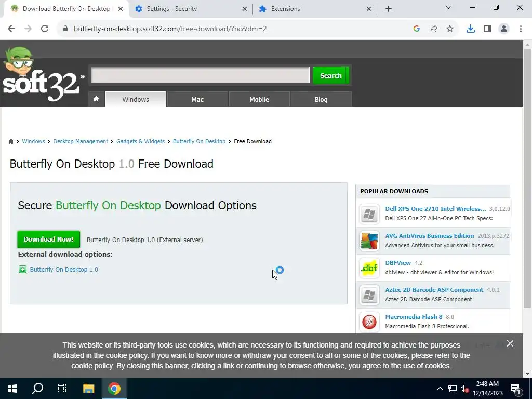Open taskbar search magnifier
The image size is (532, 399).
point(37,389)
